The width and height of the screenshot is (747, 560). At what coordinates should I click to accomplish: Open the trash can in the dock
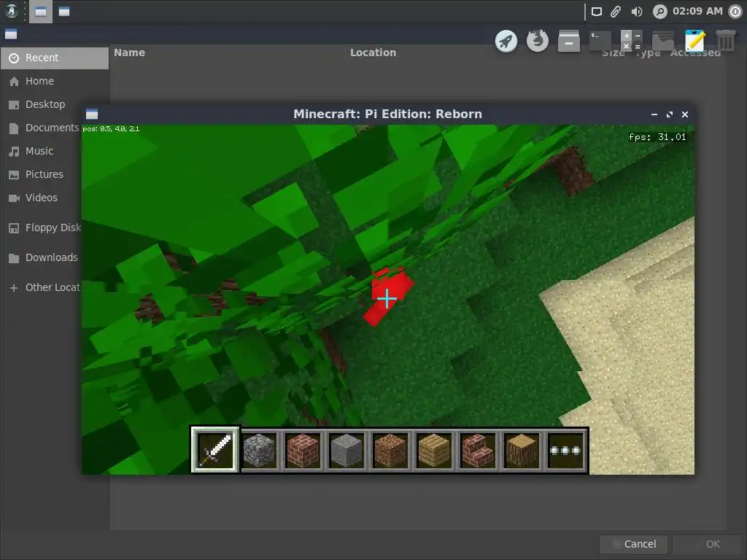point(726,41)
